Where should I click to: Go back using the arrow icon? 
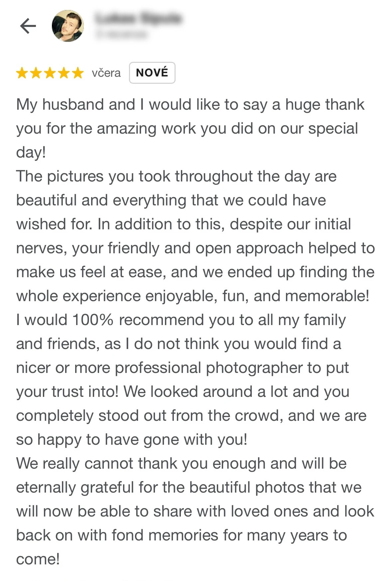28,26
